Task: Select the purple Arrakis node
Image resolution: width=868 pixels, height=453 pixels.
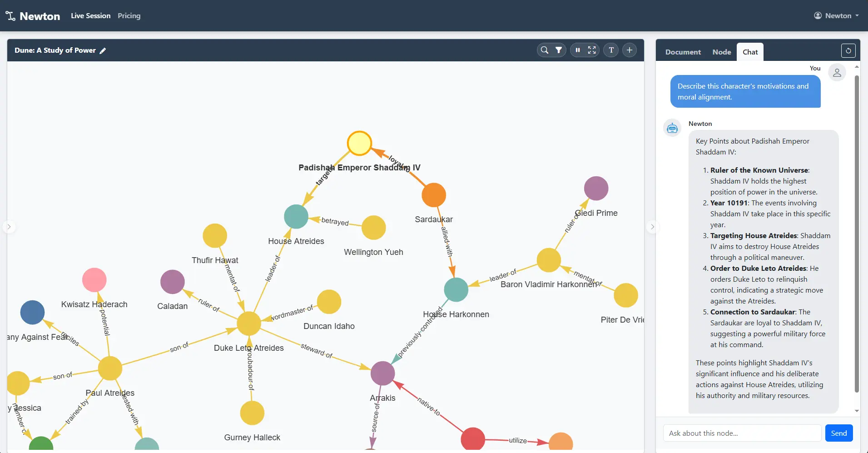Action: [383, 373]
